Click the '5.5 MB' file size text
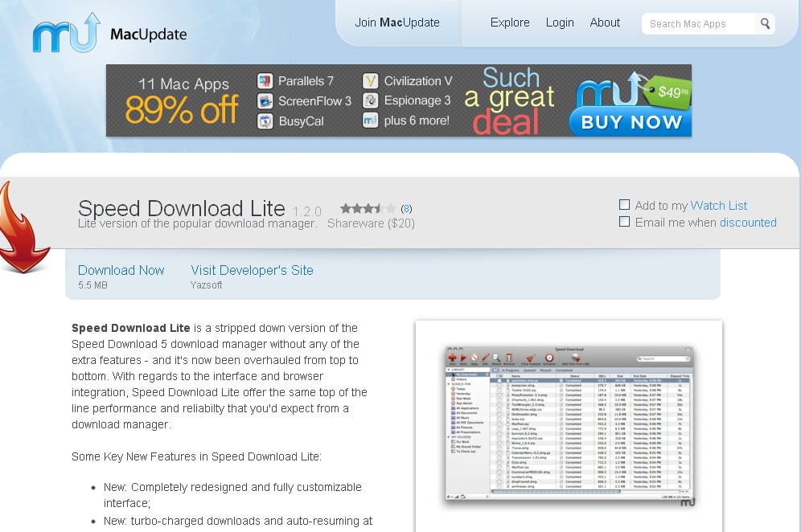Viewport: 801px width, 532px height. pos(92,285)
